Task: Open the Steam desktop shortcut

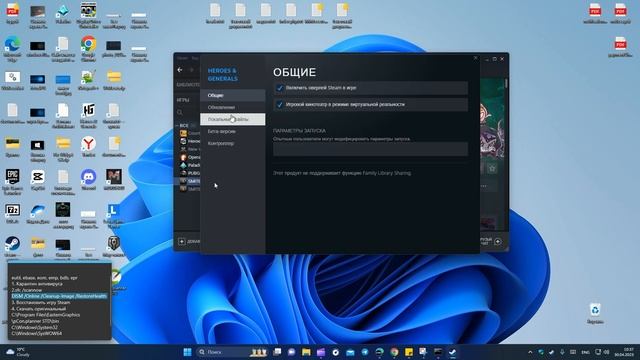Action: tap(12, 247)
